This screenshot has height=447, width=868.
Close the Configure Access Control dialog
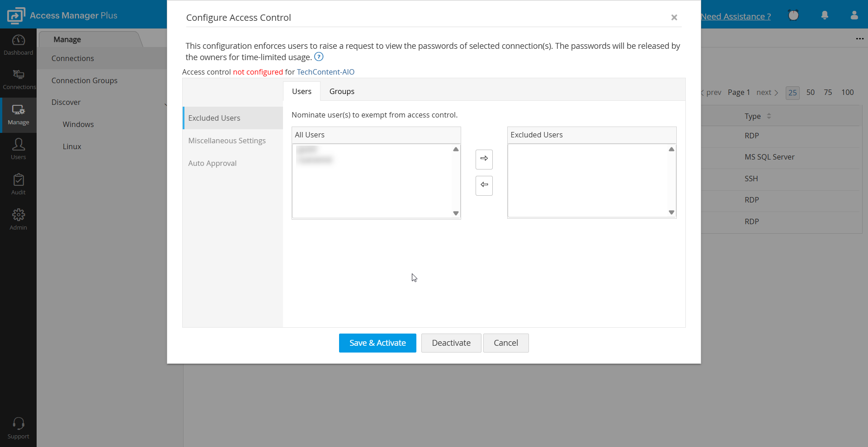674,18
